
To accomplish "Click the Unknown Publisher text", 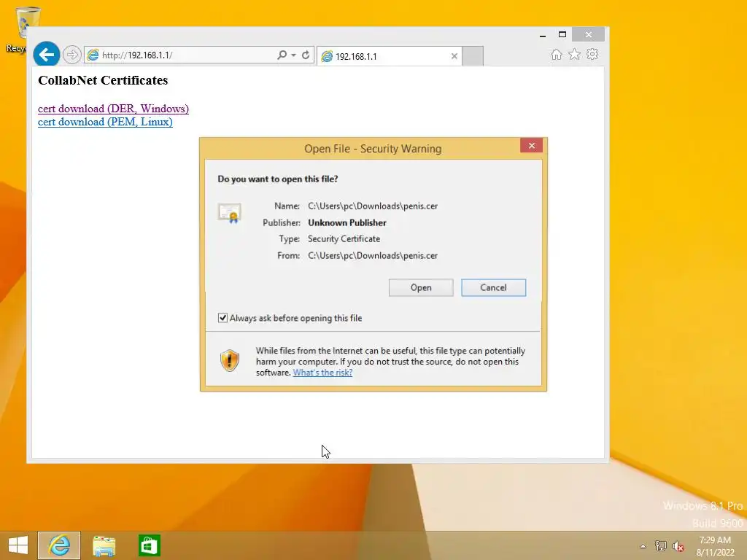I will pyautogui.click(x=347, y=223).
